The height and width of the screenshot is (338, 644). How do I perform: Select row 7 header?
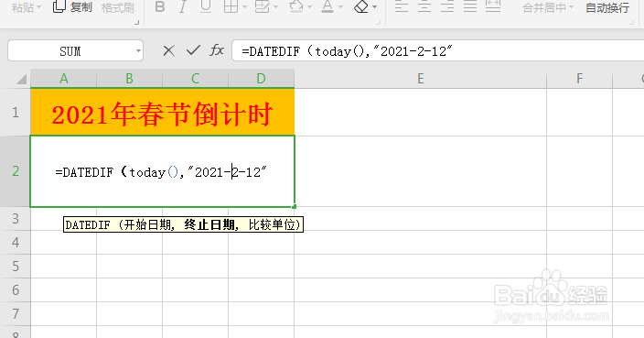pyautogui.click(x=16, y=314)
